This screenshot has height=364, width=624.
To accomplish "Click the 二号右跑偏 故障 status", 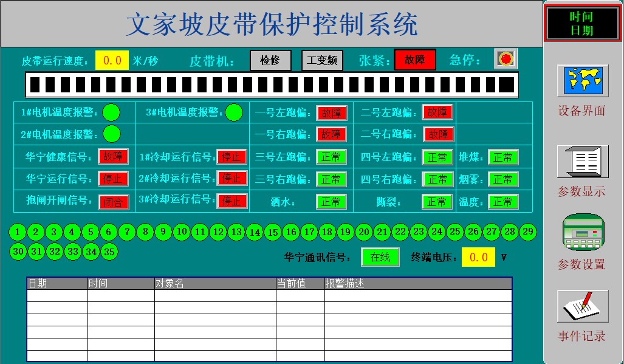I will (x=439, y=135).
